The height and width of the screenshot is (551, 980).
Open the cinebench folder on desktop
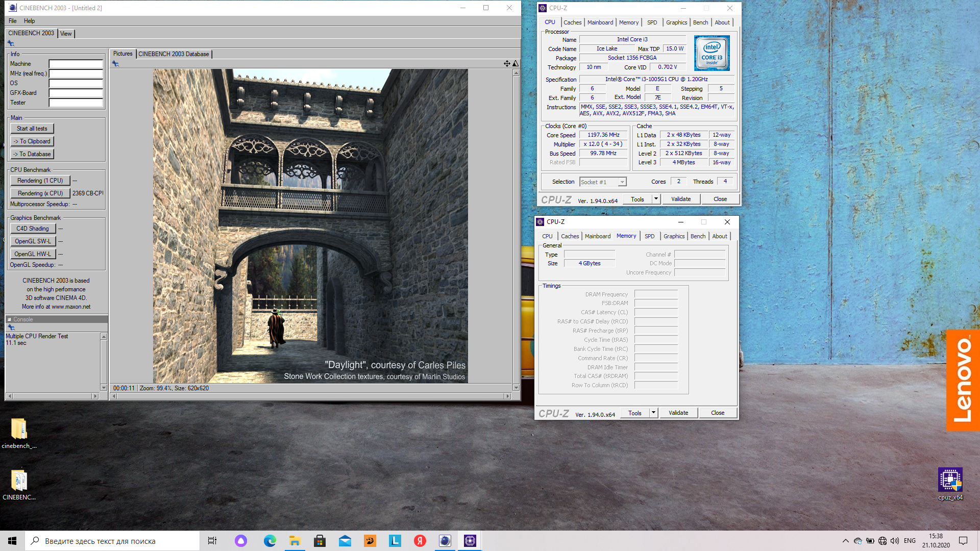[x=19, y=434]
